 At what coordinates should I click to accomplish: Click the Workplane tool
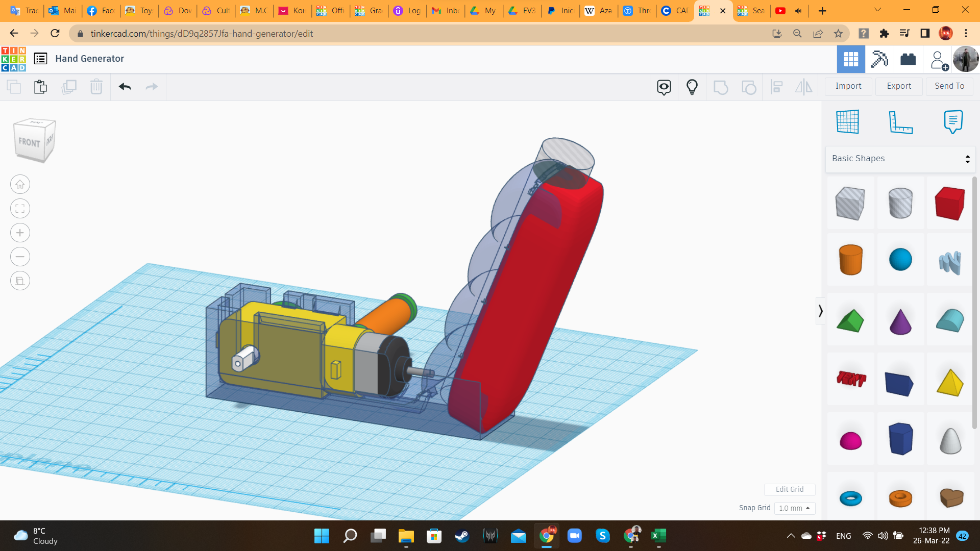coord(847,121)
